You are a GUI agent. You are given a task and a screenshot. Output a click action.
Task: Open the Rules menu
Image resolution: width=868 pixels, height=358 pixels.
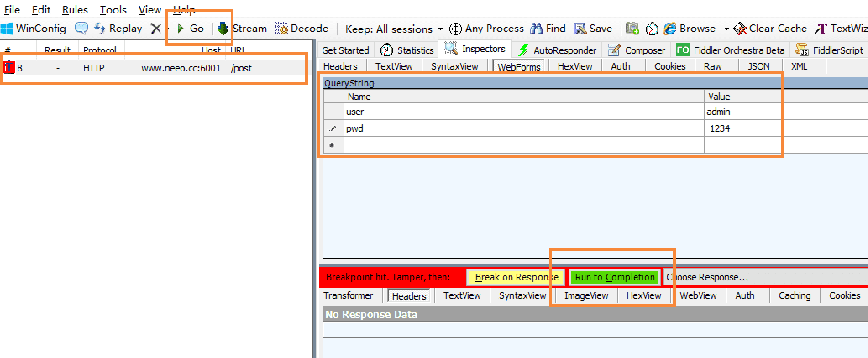(75, 10)
